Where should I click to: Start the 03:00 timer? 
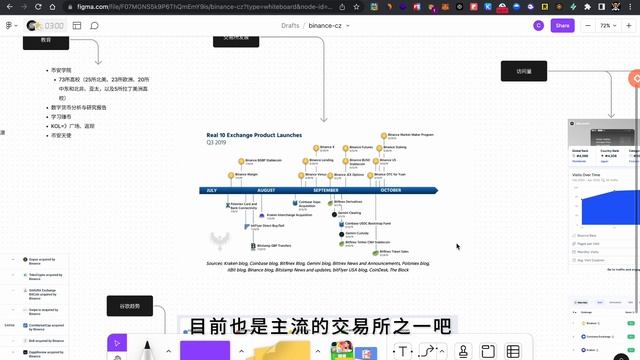coord(45,26)
